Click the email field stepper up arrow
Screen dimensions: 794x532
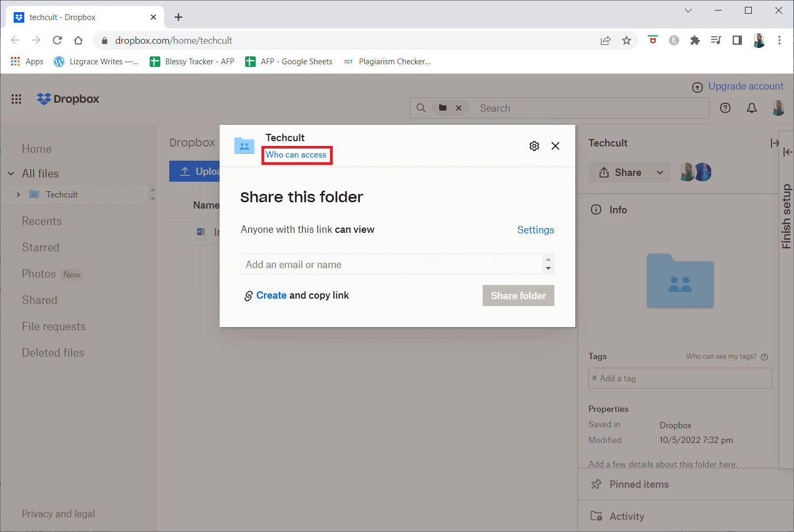point(548,260)
